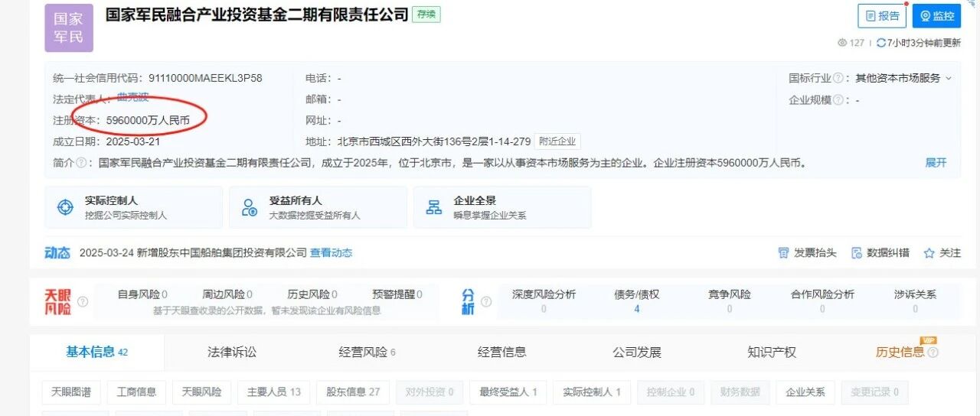This screenshot has width=980, height=416.
Task: Click the 企业全景 relationship chart icon
Action: click(x=434, y=207)
